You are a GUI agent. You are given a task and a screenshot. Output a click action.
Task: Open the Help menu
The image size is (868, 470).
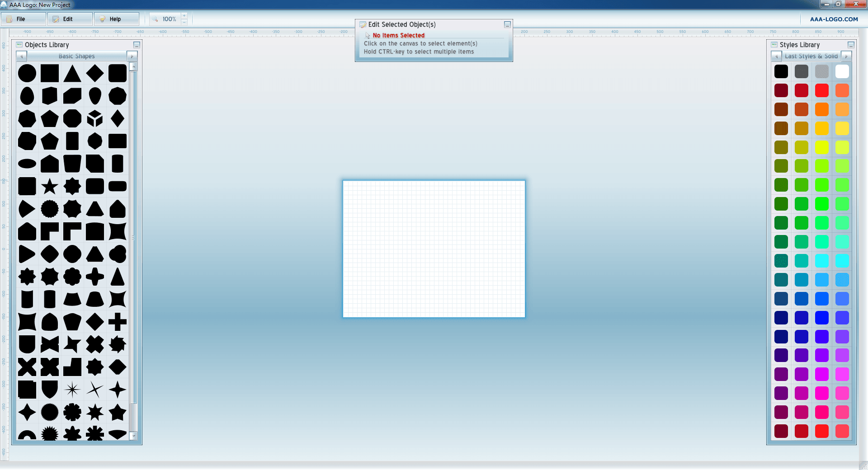point(115,19)
